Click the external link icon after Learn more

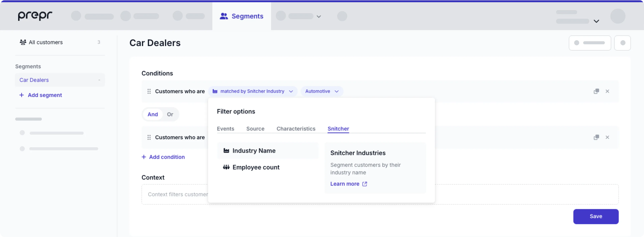[365, 184]
